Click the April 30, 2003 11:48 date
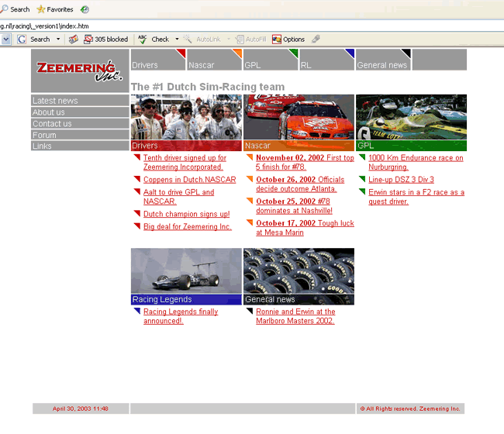 point(81,408)
